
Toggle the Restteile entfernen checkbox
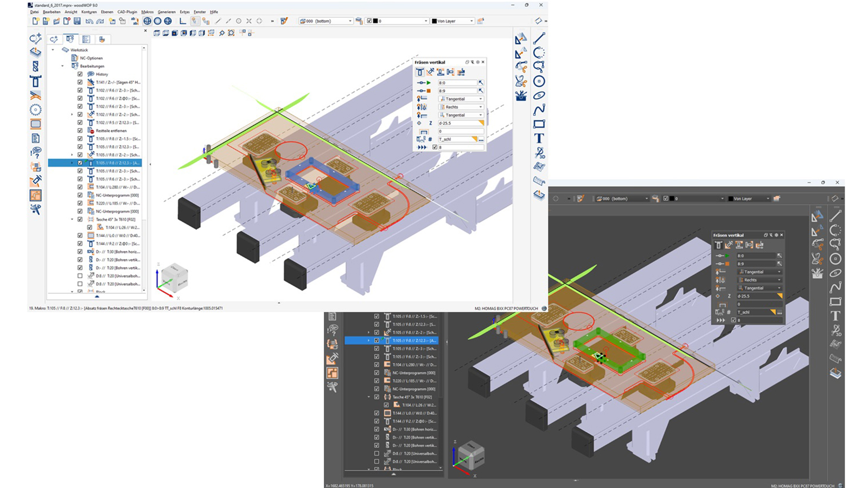click(80, 131)
